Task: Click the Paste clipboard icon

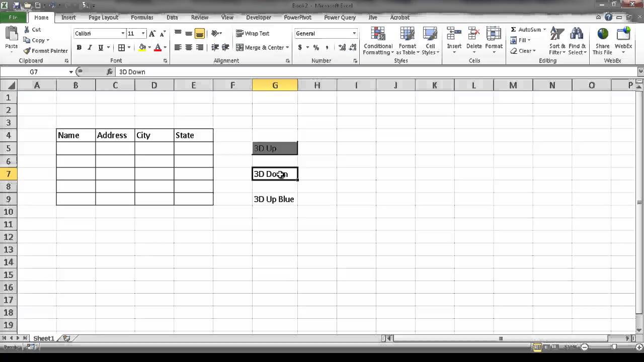Action: point(11,34)
